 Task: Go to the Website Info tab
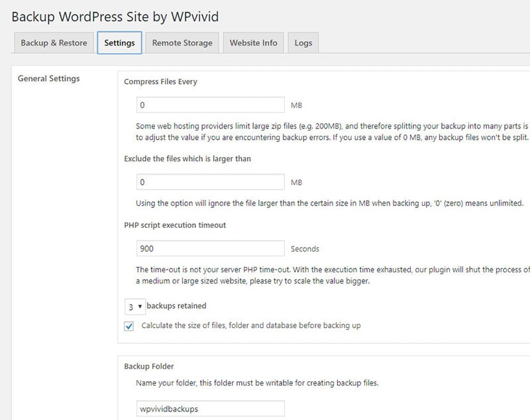click(253, 43)
